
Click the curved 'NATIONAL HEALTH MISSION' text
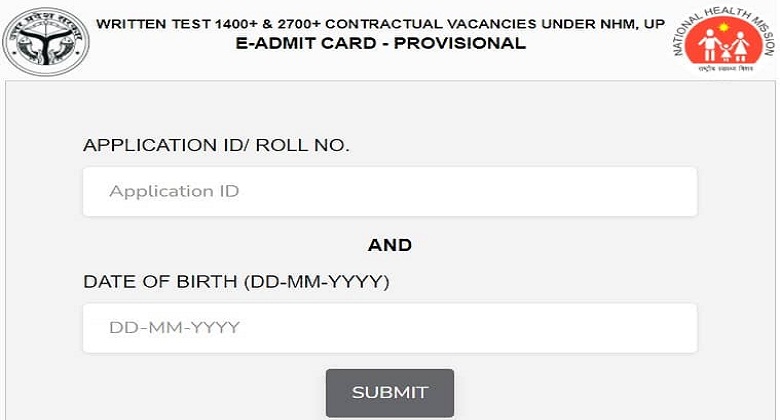(724, 25)
